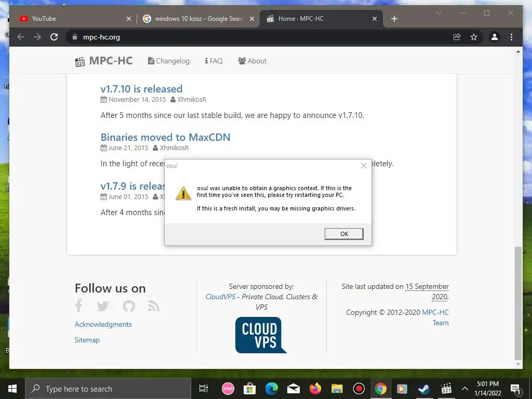Switch to Chrome in the taskbar
The image size is (532, 399).
[381, 389]
